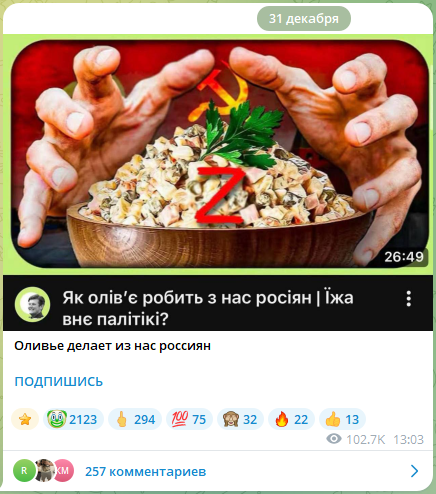
Task: Open the channel avatar beside video title
Action: [32, 304]
